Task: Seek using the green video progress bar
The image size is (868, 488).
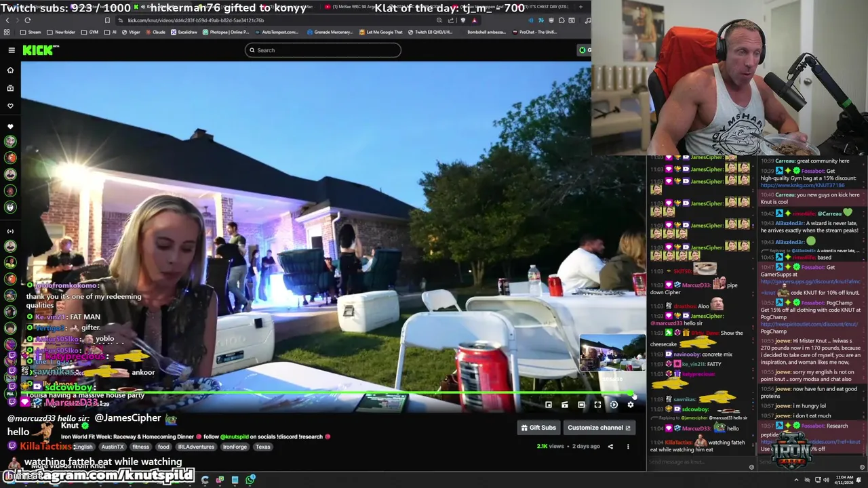Action: click(327, 393)
